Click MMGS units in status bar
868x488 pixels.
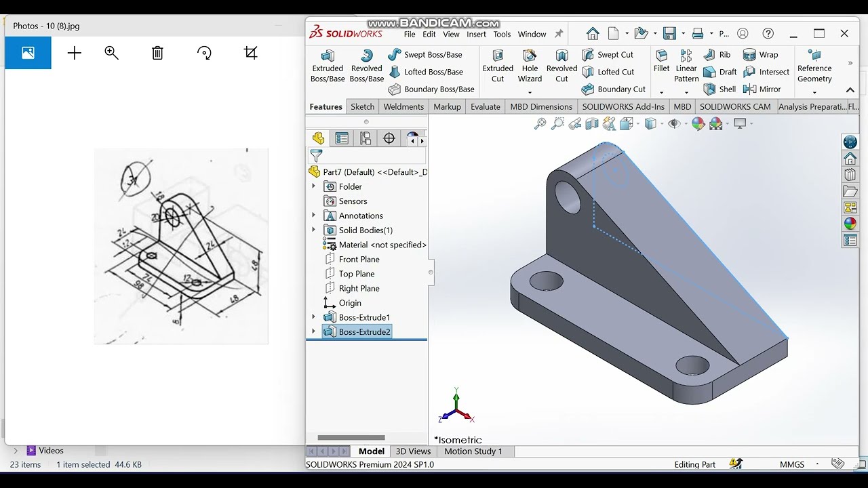click(x=792, y=464)
